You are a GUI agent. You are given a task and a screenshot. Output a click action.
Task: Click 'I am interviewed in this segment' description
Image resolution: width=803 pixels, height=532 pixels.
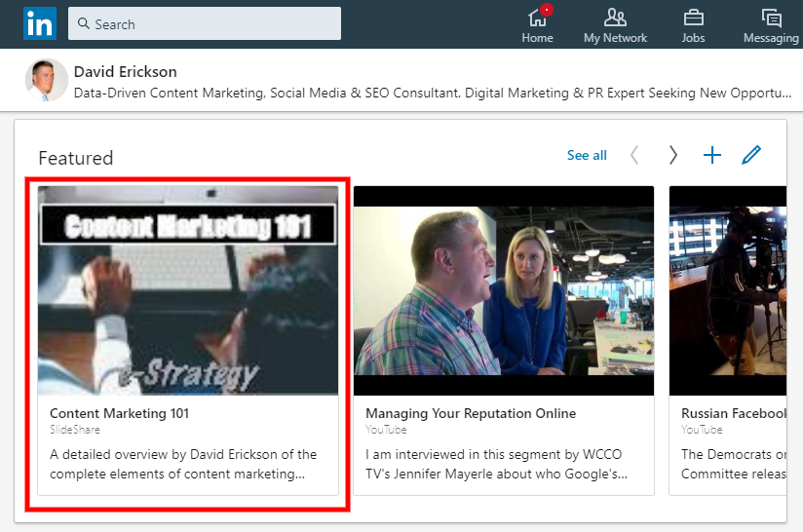point(496,464)
